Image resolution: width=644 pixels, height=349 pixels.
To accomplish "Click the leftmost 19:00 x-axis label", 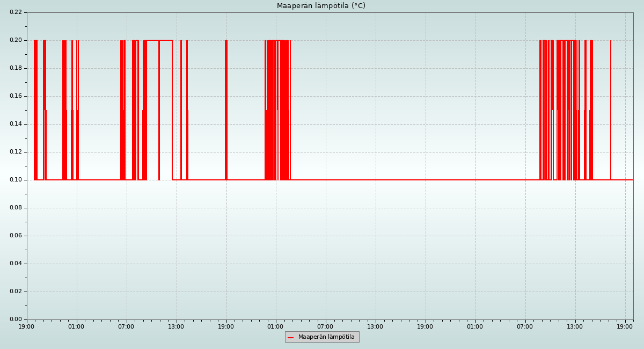I will (x=27, y=326).
